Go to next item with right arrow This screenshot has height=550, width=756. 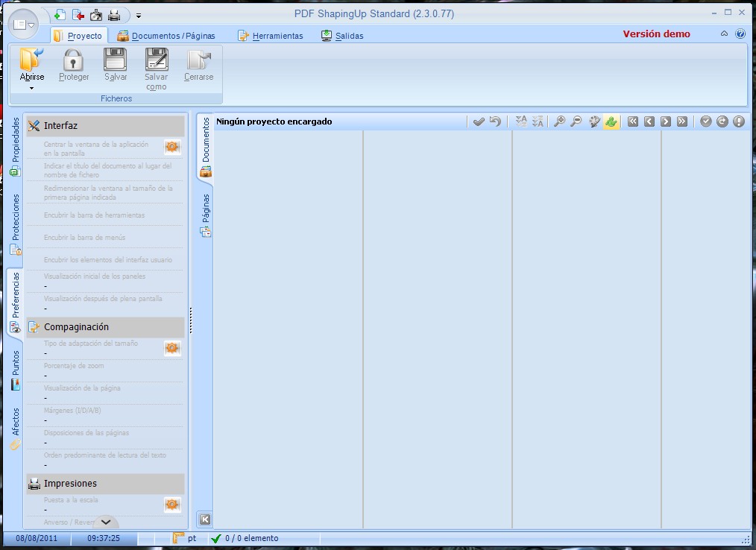point(666,121)
